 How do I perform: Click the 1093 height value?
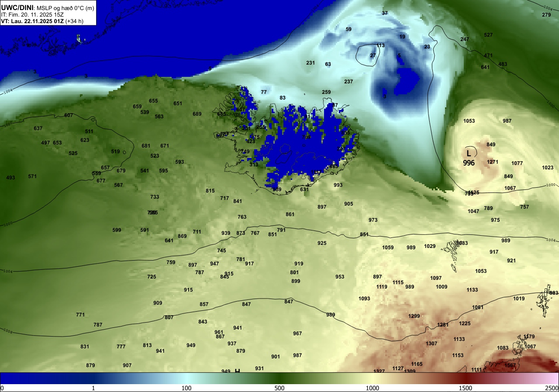pyautogui.click(x=364, y=299)
